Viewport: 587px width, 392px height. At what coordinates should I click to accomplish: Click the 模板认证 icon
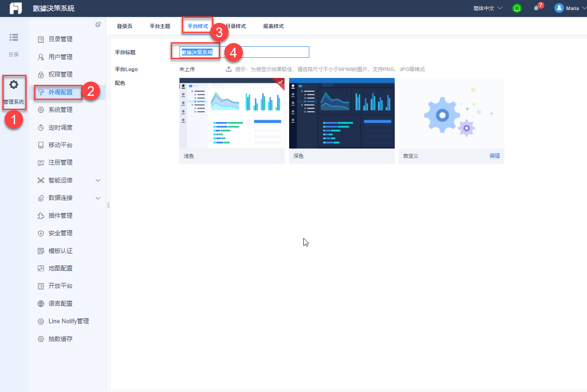tap(40, 251)
